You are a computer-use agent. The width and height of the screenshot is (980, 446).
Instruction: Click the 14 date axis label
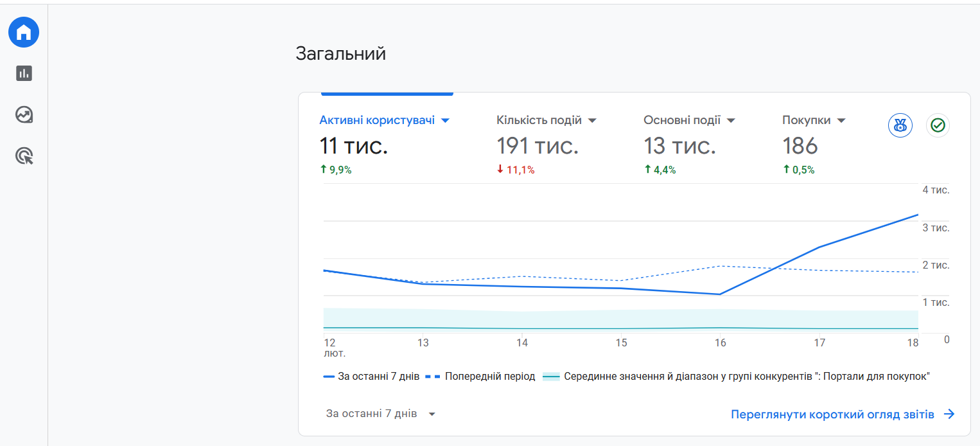522,343
